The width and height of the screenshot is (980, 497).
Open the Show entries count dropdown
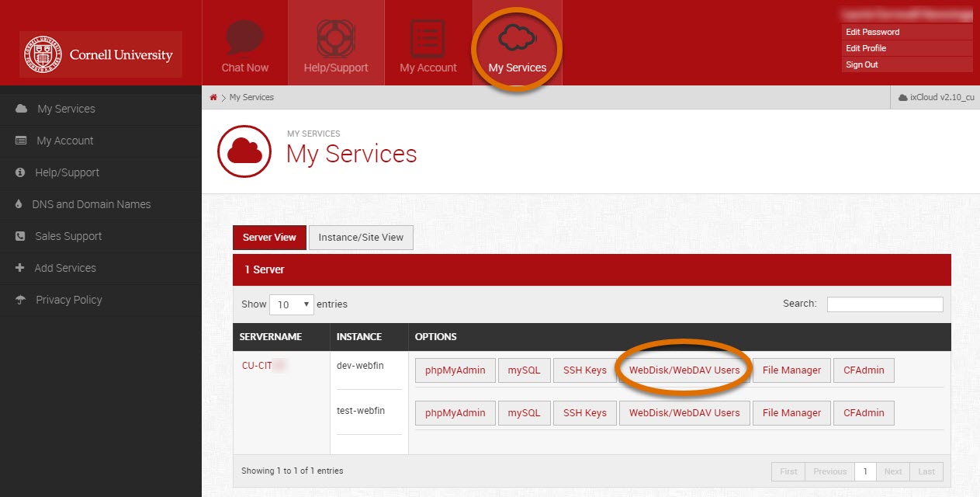pyautogui.click(x=292, y=304)
